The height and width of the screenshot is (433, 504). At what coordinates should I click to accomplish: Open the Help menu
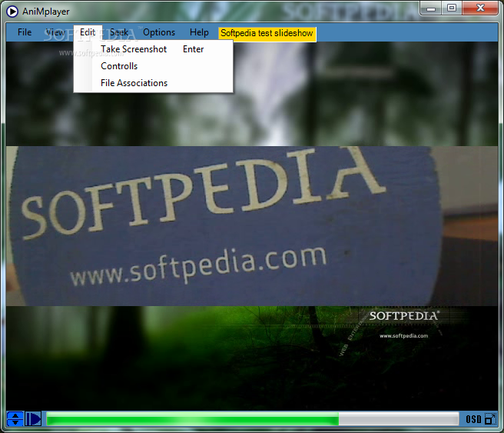pos(199,32)
